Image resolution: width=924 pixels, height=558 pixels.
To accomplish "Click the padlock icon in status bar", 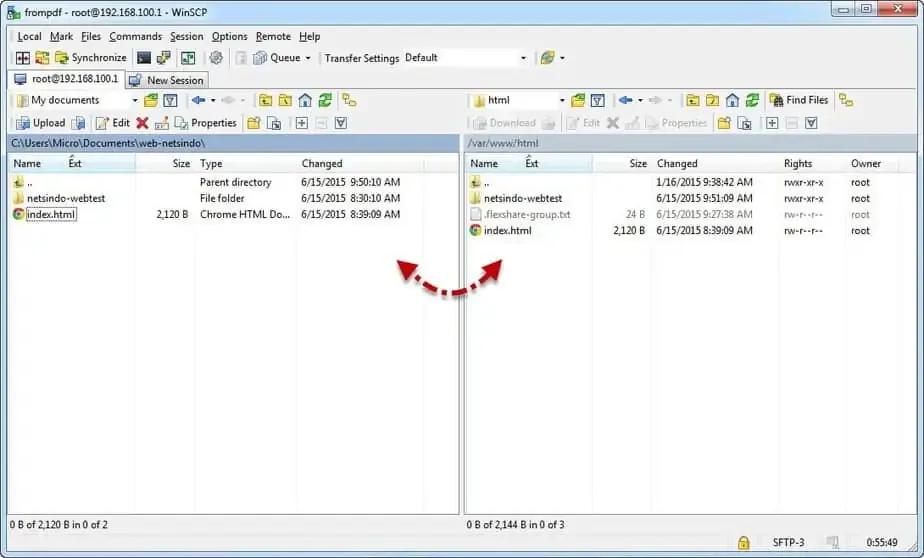I will click(x=743, y=542).
